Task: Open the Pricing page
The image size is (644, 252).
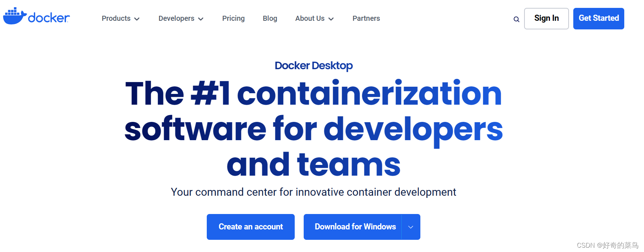Action: (x=233, y=19)
